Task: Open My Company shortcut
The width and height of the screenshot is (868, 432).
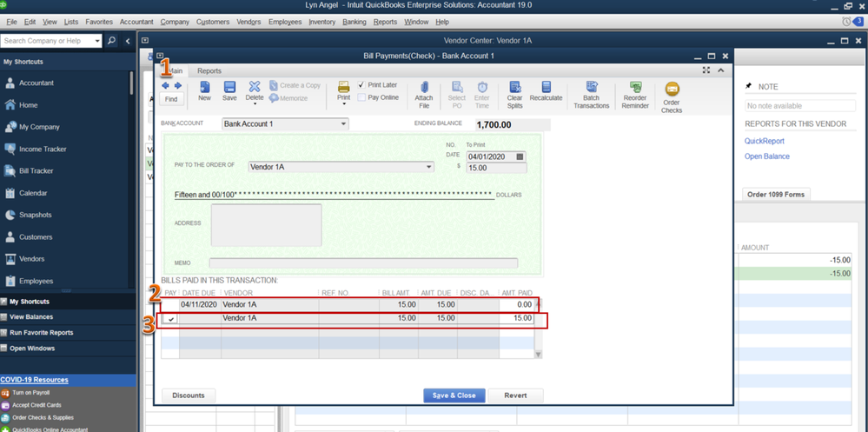Action: [39, 127]
